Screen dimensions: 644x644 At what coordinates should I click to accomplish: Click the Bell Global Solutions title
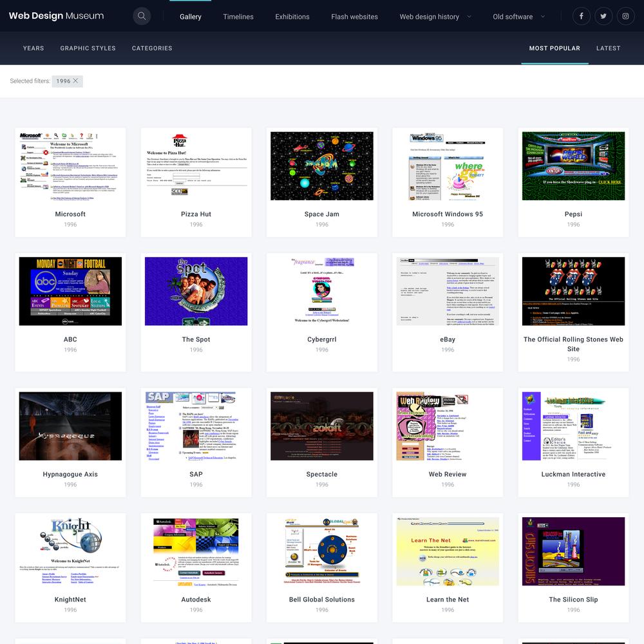tap(322, 599)
